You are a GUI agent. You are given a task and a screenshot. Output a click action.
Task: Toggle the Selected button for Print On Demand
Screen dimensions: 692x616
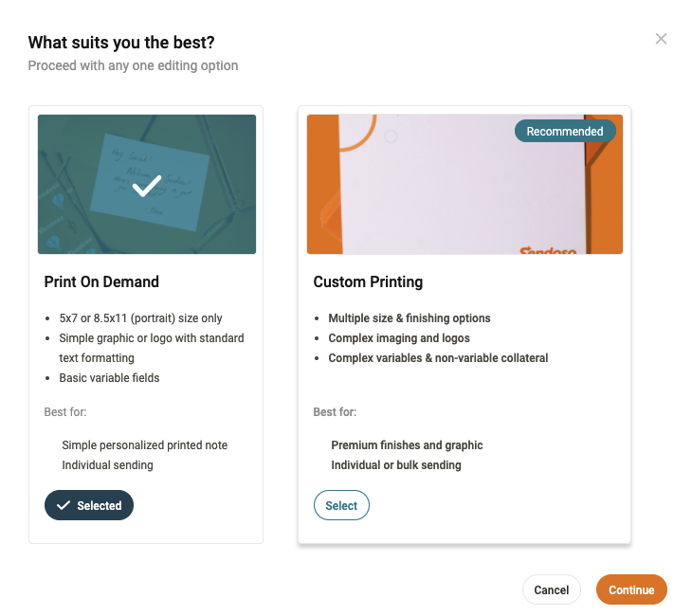[x=89, y=506]
